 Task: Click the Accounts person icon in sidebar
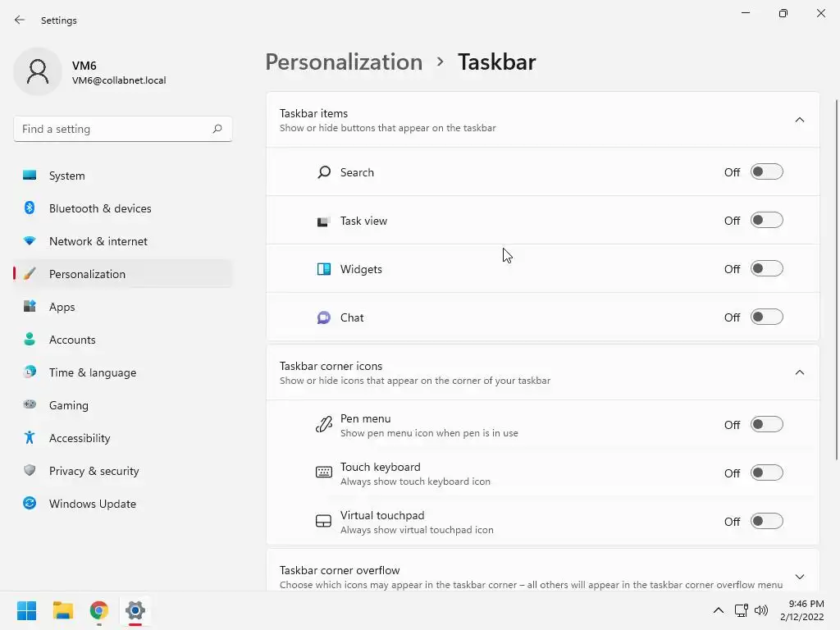pos(30,339)
